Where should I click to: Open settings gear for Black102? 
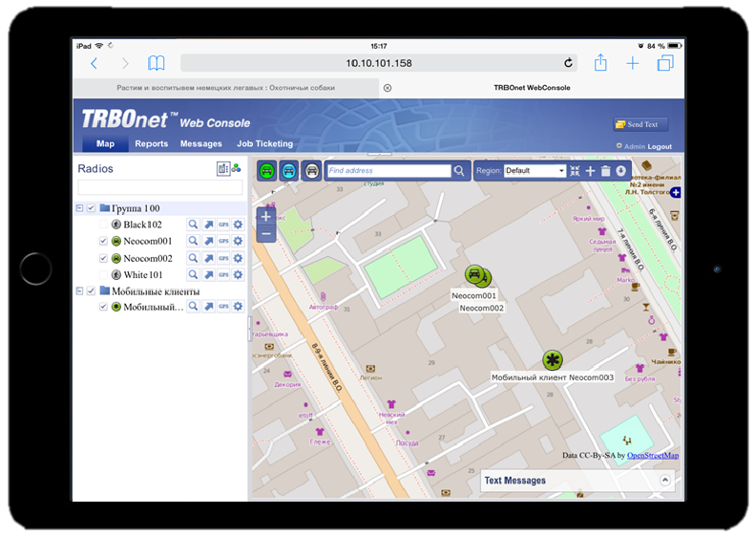(x=238, y=224)
